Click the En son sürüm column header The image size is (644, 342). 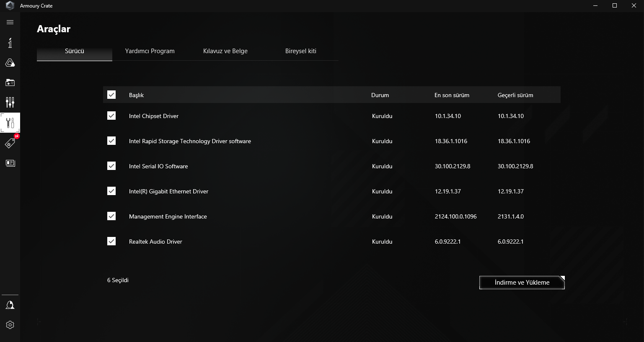[x=452, y=95]
